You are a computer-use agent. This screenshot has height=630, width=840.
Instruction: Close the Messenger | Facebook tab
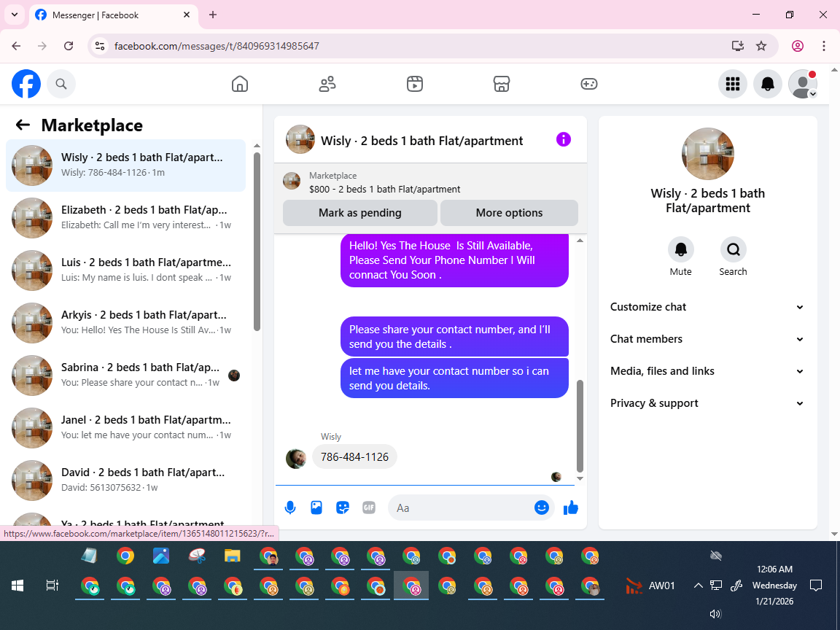(187, 15)
